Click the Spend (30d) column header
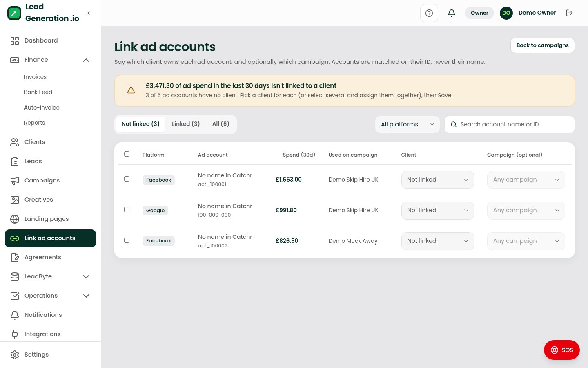Screen dimensions: 588x368 point(299,155)
